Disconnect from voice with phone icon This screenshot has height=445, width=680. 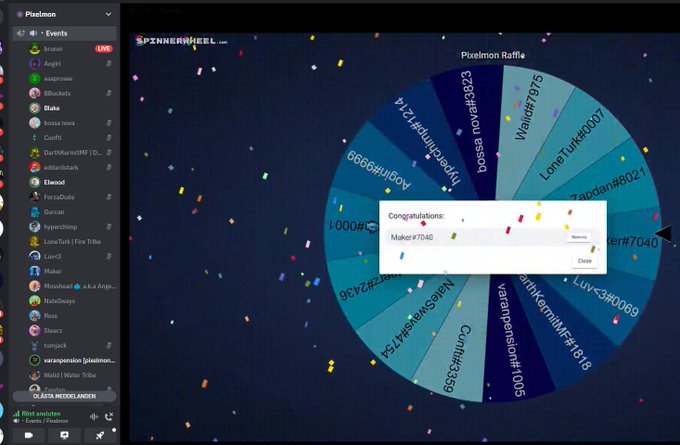click(109, 416)
